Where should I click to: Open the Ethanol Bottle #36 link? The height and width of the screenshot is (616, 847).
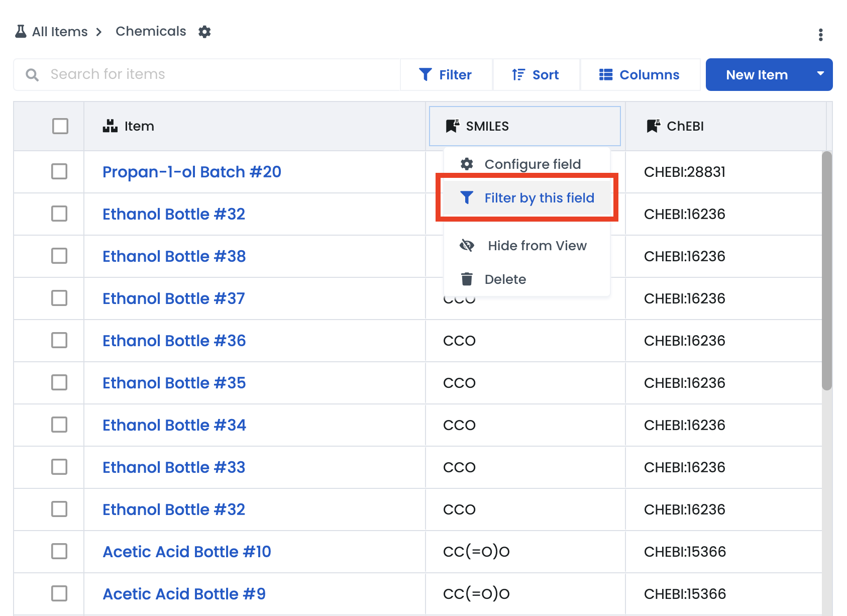[x=174, y=341]
